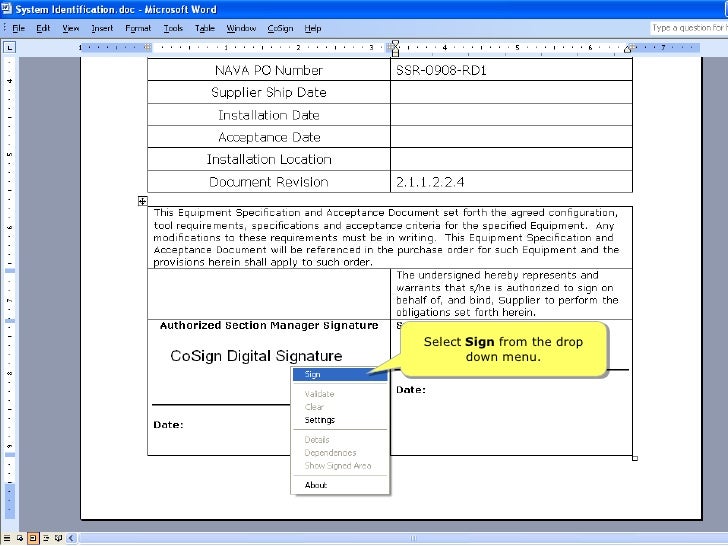Click the horizontal scrollbar track
Screen dimensions: 728x546
pos(404,538)
